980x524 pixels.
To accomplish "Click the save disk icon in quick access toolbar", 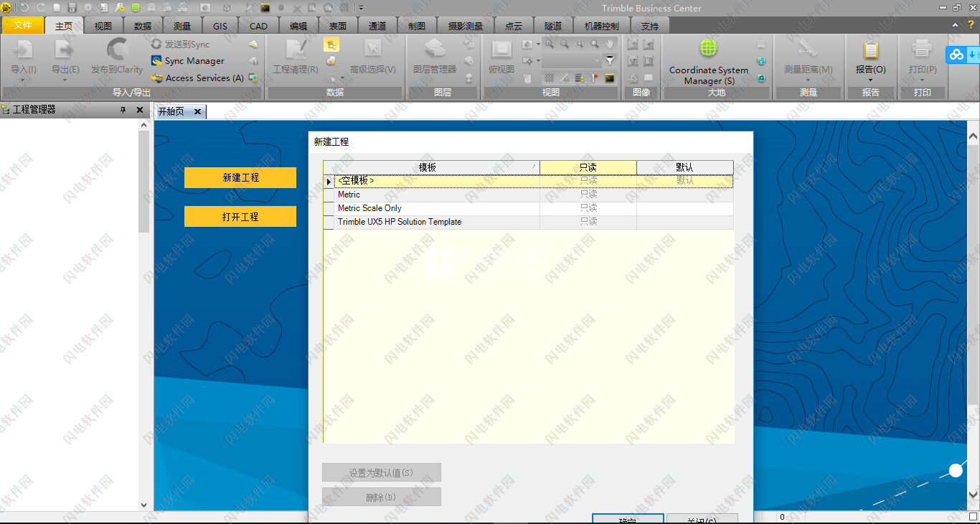I will [x=72, y=7].
